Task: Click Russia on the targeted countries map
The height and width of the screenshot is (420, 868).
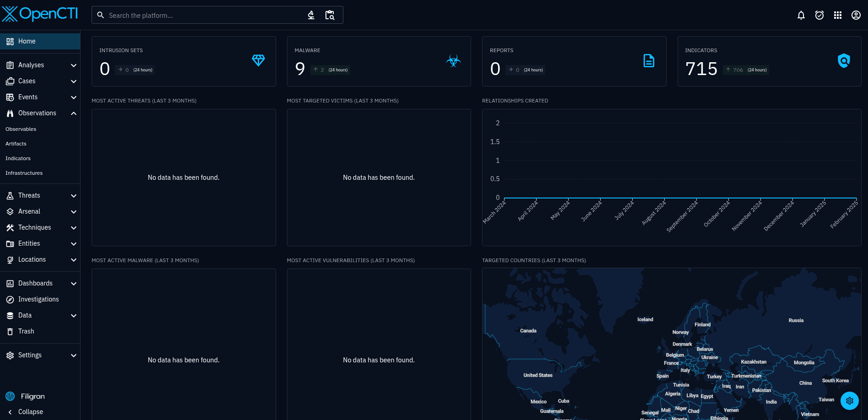Action: point(796,320)
